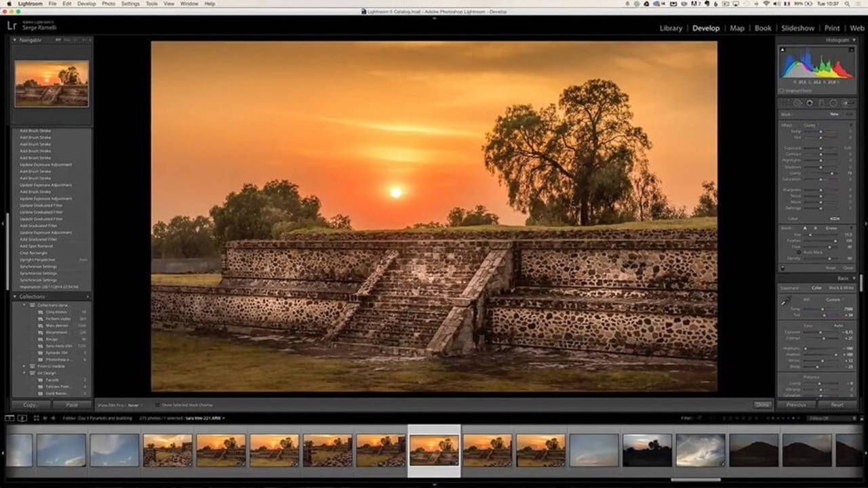Image resolution: width=868 pixels, height=488 pixels.
Task: Select the Crop Overlay tool icon
Action: tap(786, 103)
